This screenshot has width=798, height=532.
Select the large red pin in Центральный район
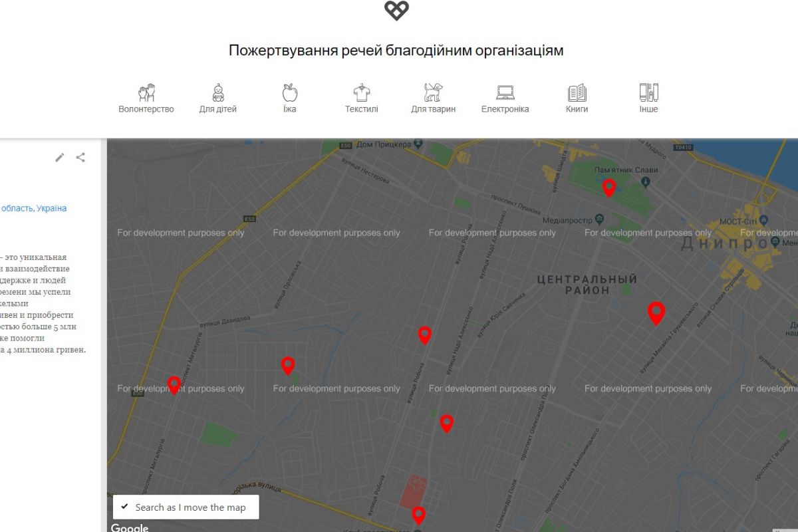click(x=656, y=313)
